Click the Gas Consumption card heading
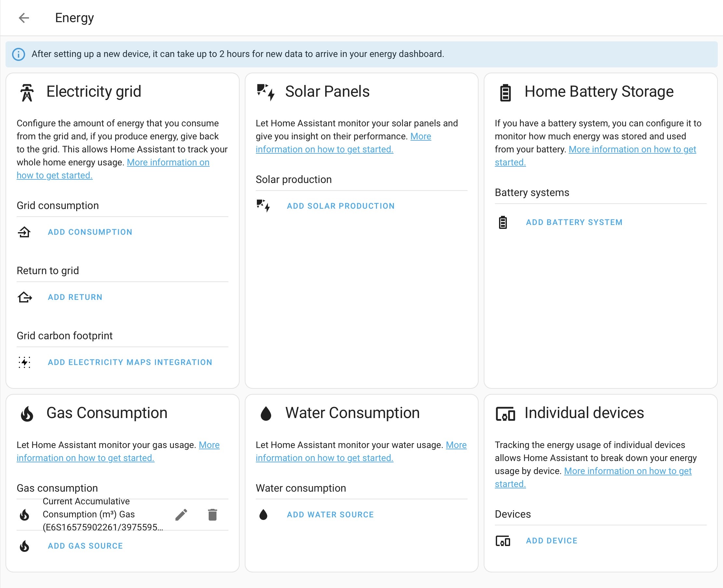 pos(107,413)
